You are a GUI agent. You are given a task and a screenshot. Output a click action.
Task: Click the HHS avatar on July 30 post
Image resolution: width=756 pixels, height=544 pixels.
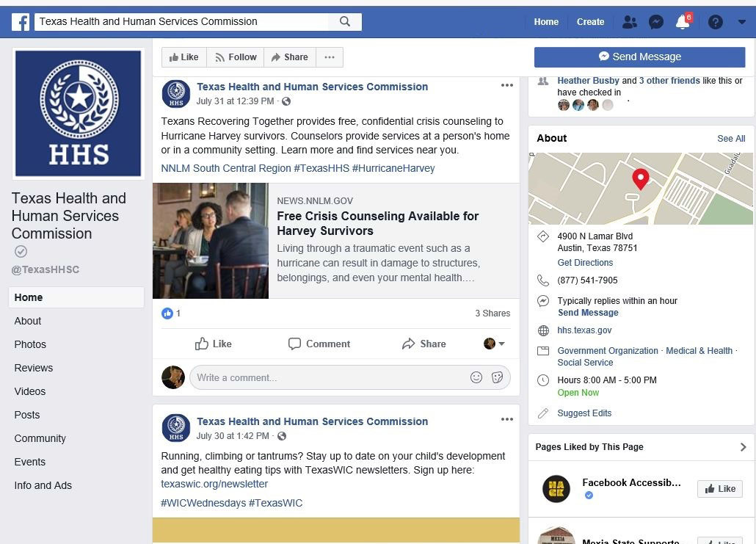tap(175, 428)
